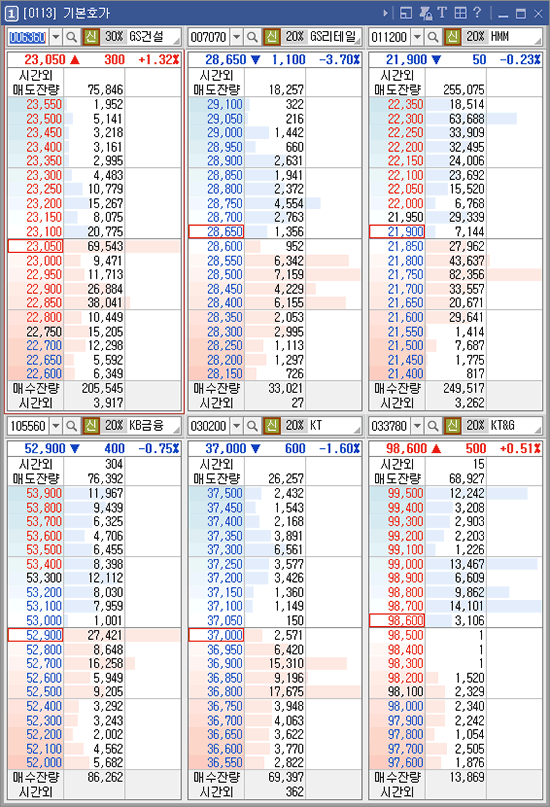The image size is (550, 807).
Task: Open stock search magnifier beside code 030200
Action: [252, 426]
